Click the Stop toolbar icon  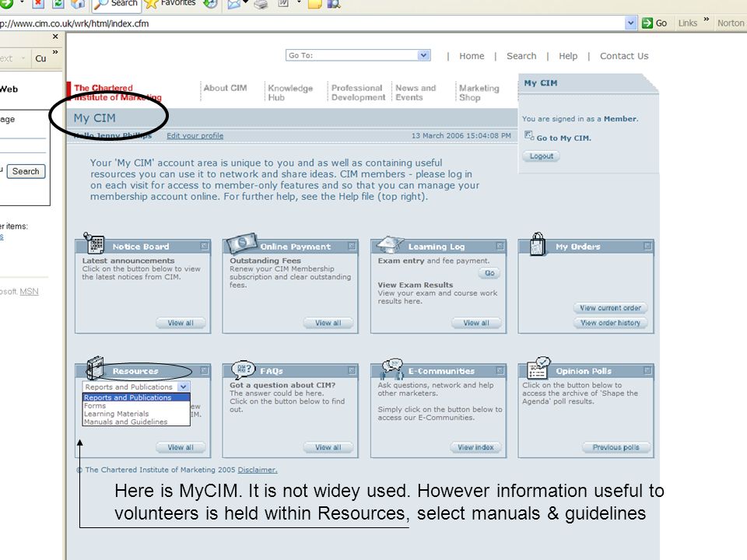pos(37,4)
